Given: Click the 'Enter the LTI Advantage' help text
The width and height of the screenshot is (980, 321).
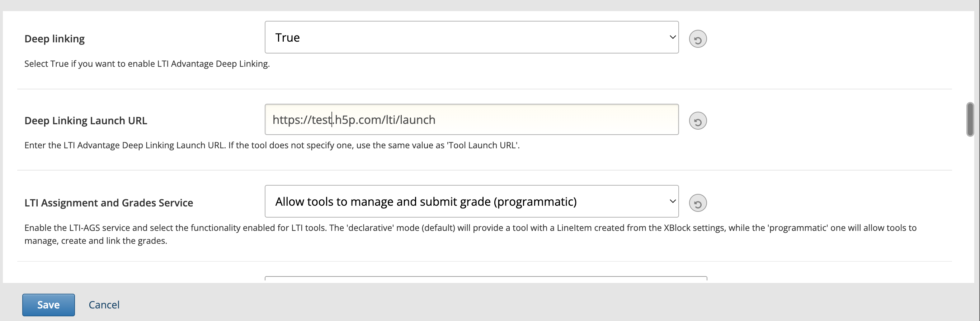Looking at the screenshot, I should 272,145.
